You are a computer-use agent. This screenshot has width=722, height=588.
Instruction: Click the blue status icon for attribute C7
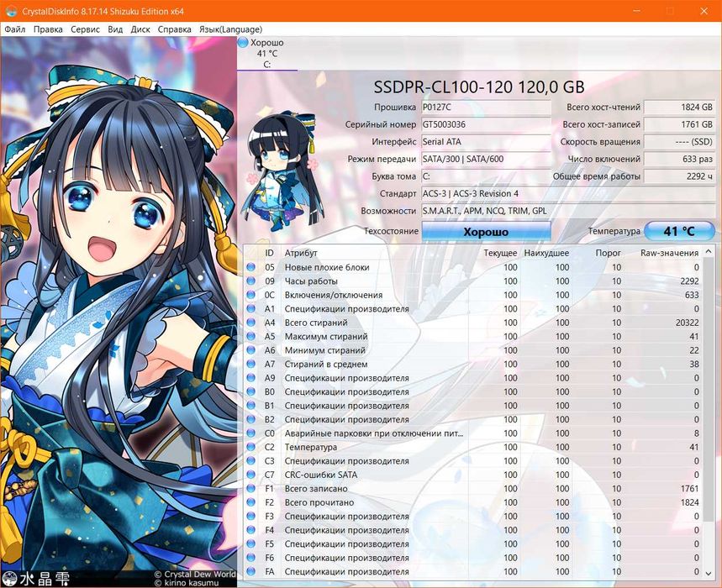pos(251,475)
